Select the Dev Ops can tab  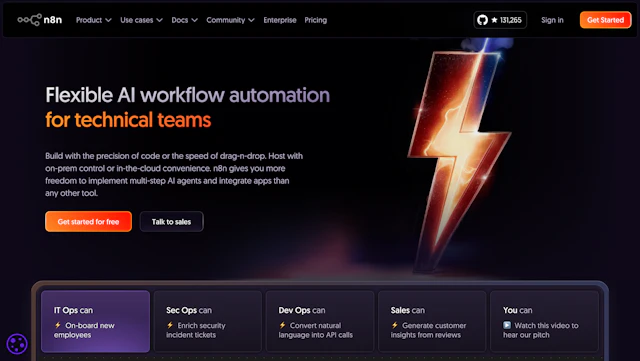click(320, 321)
